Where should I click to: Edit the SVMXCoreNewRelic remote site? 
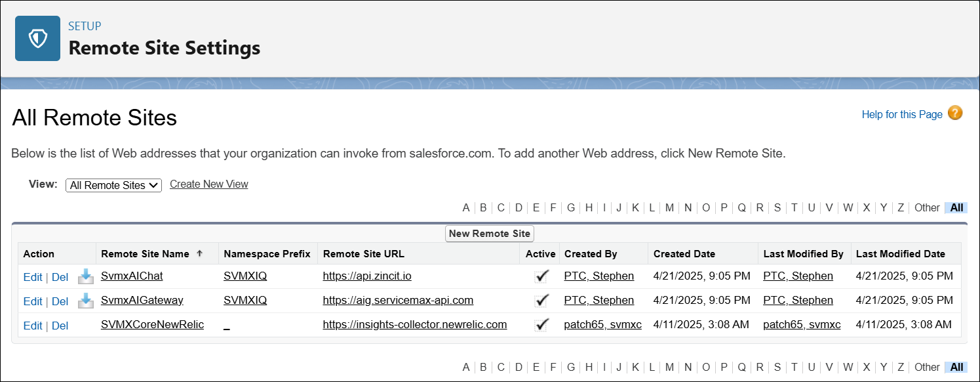coord(33,326)
